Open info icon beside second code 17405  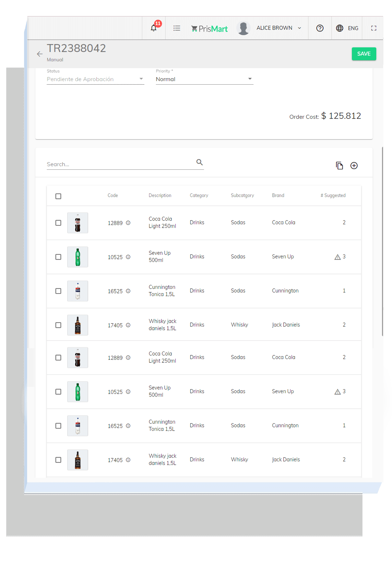pyautogui.click(x=128, y=460)
